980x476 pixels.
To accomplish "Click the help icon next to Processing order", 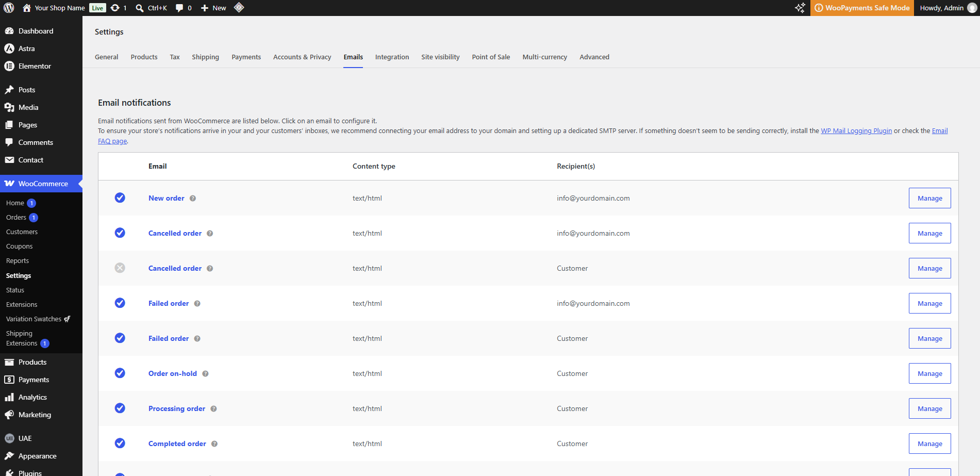I will (x=213, y=409).
